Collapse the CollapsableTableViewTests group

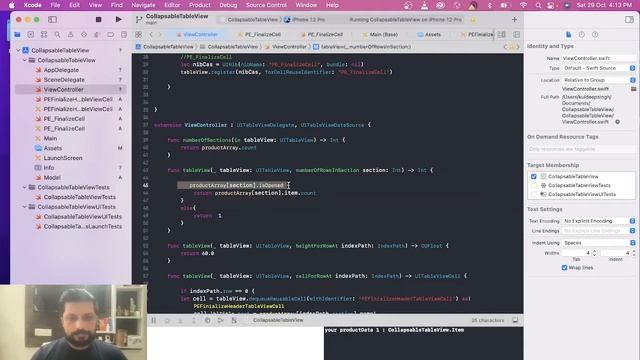(x=24, y=187)
